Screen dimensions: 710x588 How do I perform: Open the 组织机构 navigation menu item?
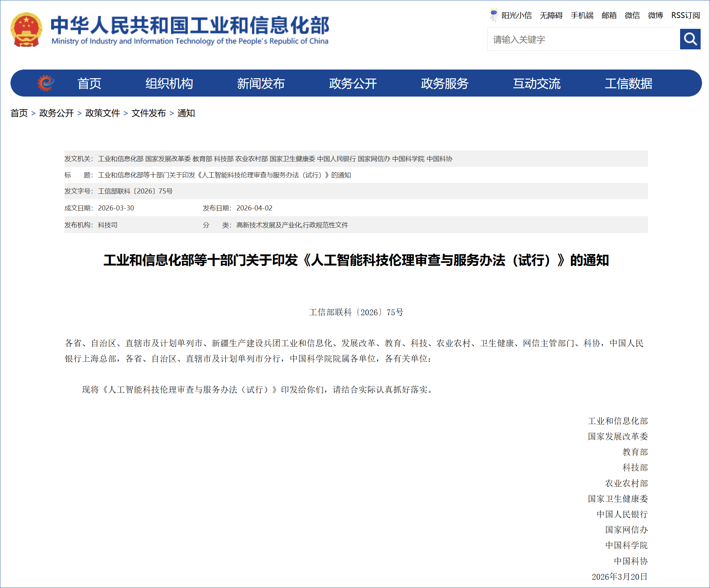(169, 84)
